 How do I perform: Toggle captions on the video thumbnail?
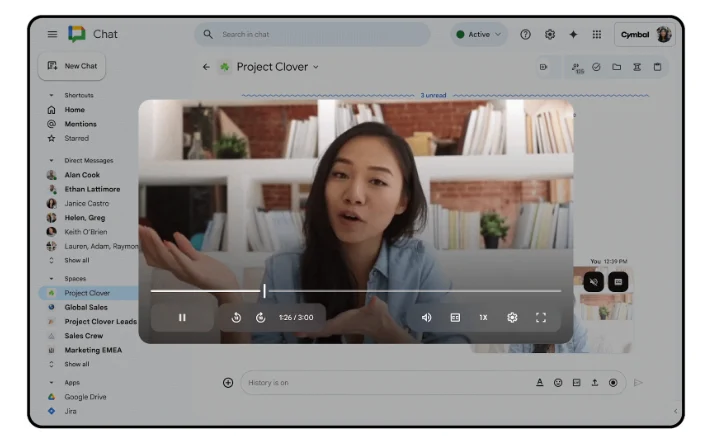[618, 282]
